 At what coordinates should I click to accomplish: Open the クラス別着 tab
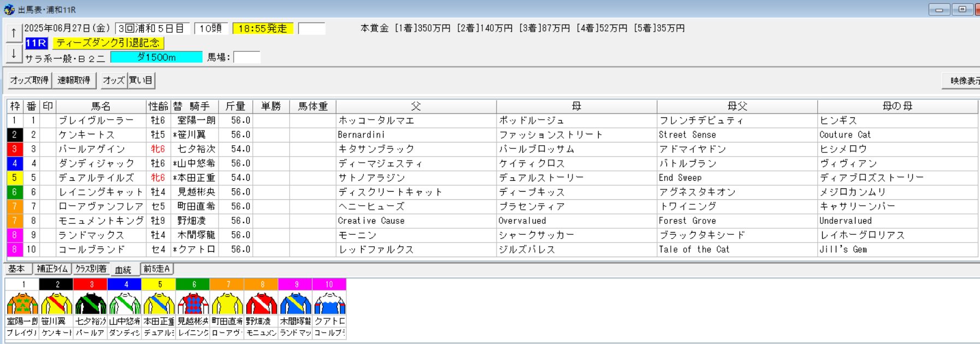(91, 269)
